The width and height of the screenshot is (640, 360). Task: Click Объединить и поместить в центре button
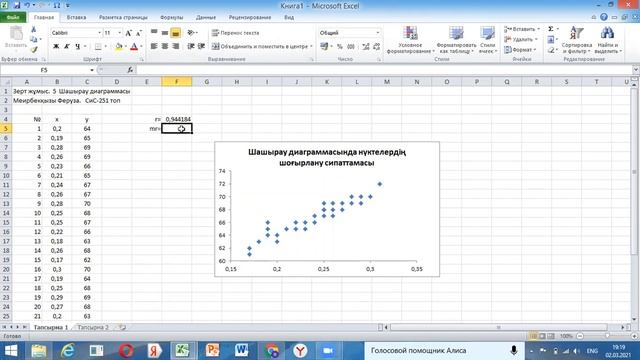[x=262, y=47]
